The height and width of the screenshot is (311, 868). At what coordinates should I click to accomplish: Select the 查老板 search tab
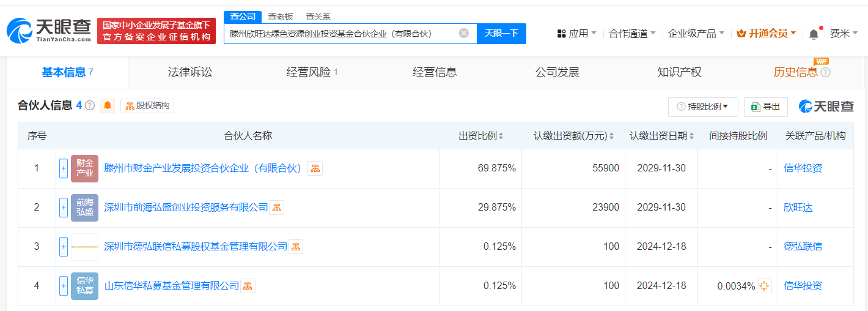(281, 17)
